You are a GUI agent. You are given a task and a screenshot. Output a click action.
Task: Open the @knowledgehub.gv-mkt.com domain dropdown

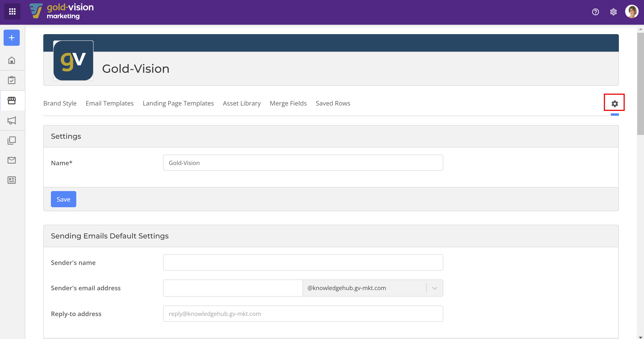pos(373,288)
